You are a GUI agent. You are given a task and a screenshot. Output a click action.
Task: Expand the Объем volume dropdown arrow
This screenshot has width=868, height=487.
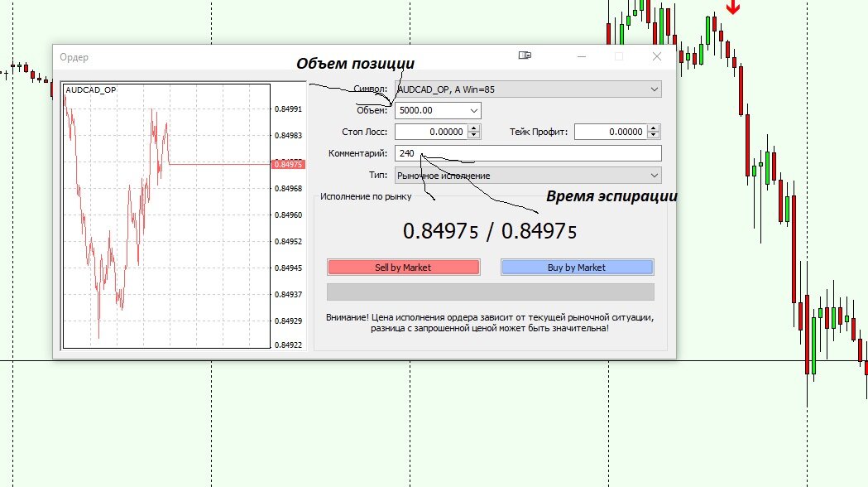point(474,110)
